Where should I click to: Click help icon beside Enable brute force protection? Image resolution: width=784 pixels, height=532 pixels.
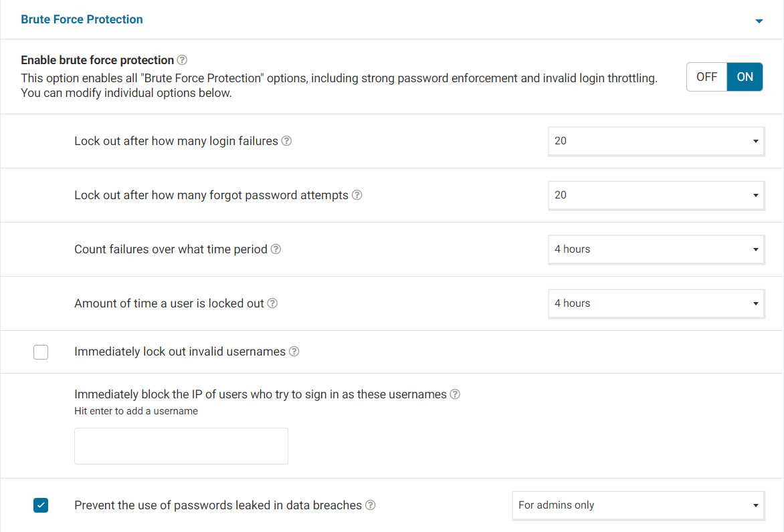click(182, 60)
